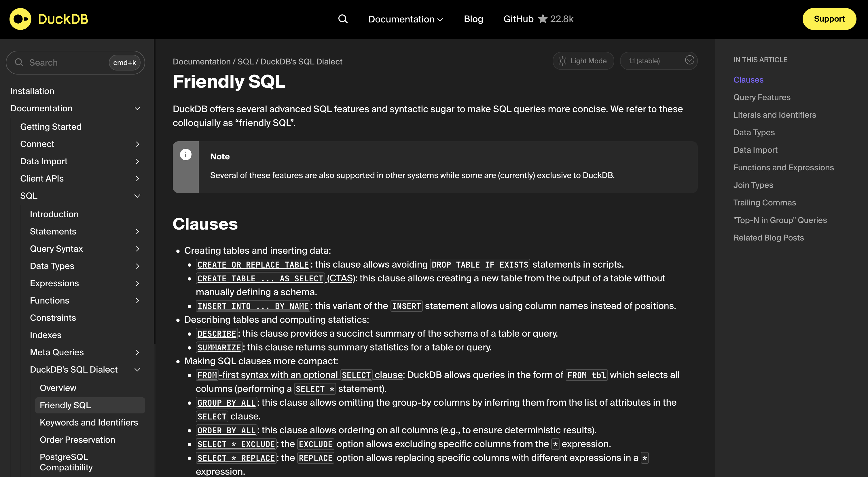Open the GitHub link in the header
868x477 pixels.
[518, 19]
